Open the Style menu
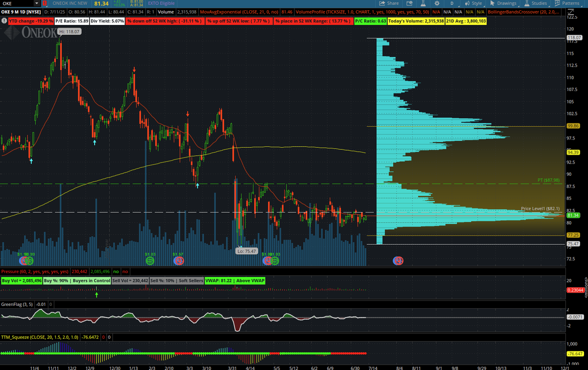The width and height of the screenshot is (588, 370). click(473, 3)
